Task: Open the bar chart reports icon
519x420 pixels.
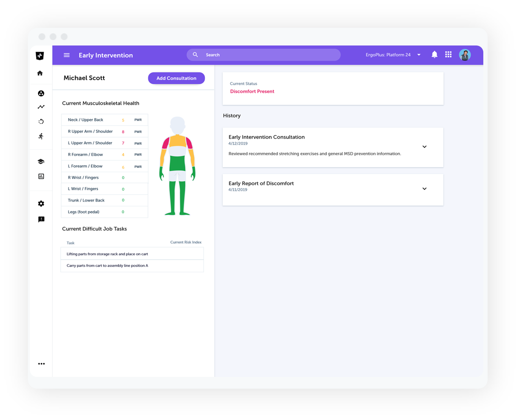Action: tap(41, 176)
